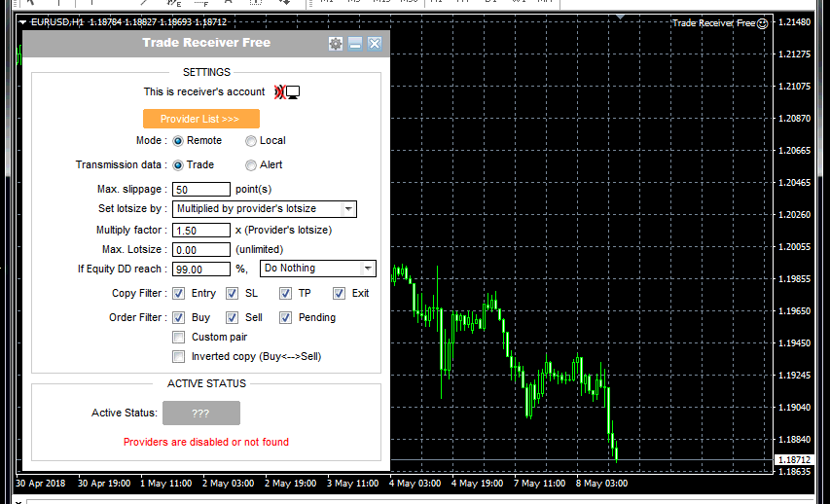Click the ??? Active Status button

point(201,414)
